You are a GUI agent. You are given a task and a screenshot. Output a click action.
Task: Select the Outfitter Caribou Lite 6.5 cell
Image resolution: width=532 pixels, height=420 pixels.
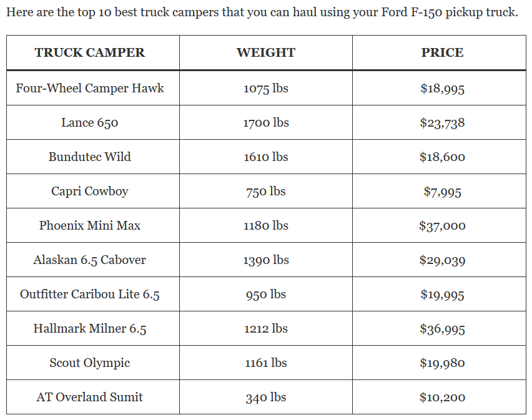click(90, 295)
